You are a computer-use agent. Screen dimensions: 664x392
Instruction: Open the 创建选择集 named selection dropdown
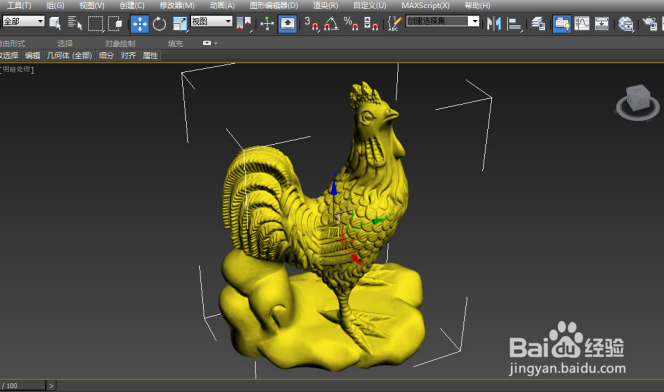pos(443,21)
